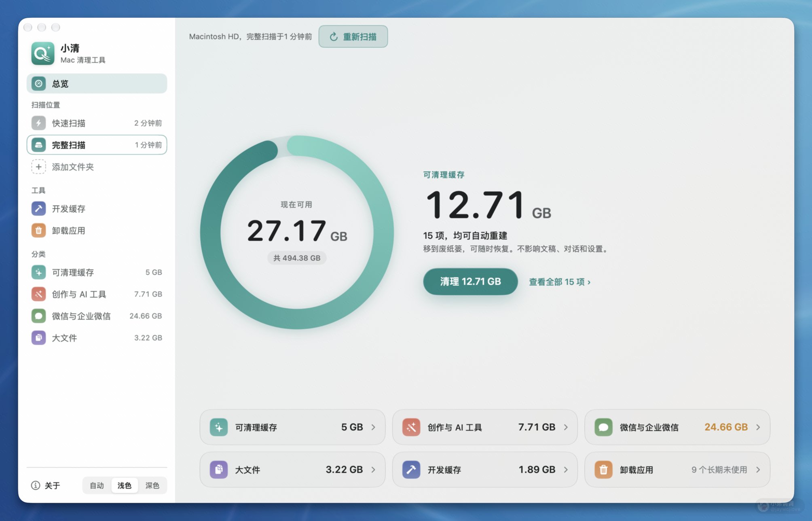The image size is (812, 521).
Task: Open the 总览 sidebar item
Action: click(97, 84)
